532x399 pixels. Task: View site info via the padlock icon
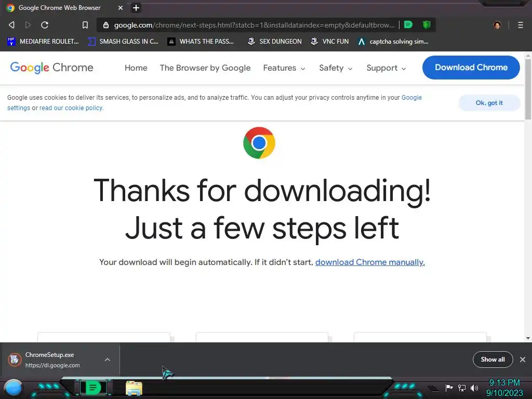click(106, 25)
